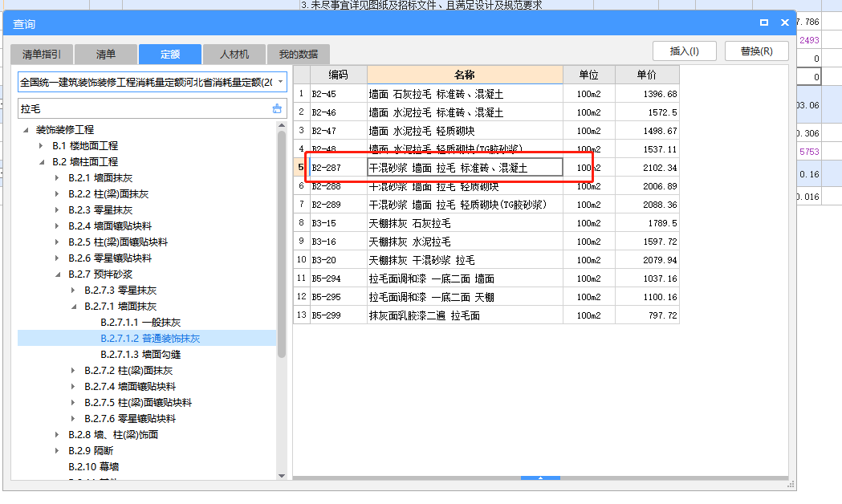Click the 单价 column header
Image resolution: width=842 pixels, height=504 pixels.
(646, 75)
